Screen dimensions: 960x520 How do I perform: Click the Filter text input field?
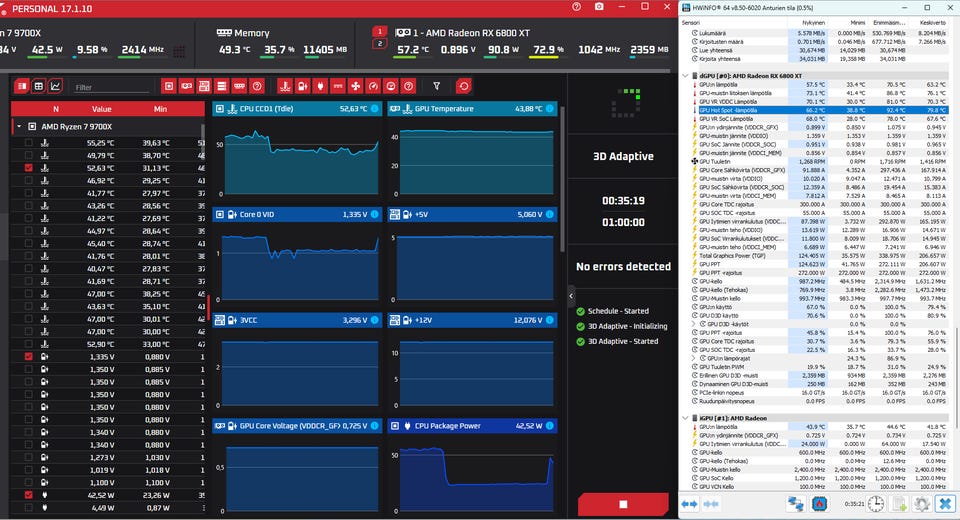click(x=111, y=88)
